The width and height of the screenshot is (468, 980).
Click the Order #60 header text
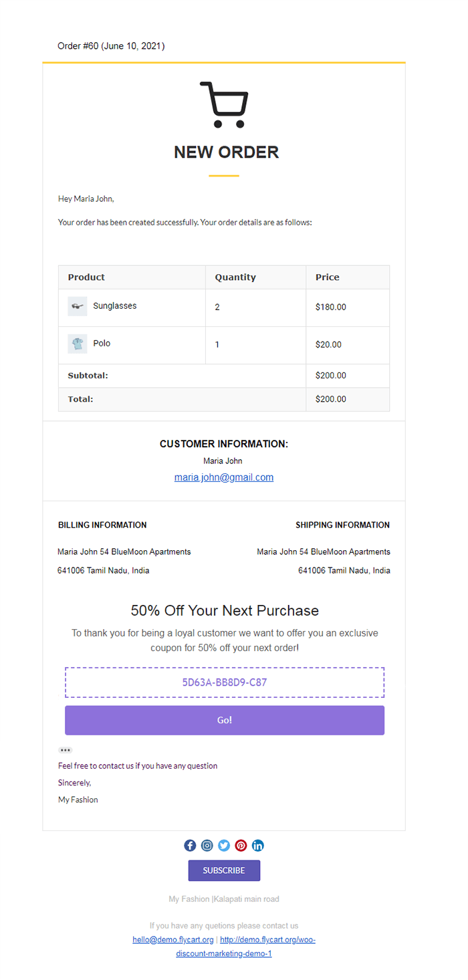click(111, 46)
